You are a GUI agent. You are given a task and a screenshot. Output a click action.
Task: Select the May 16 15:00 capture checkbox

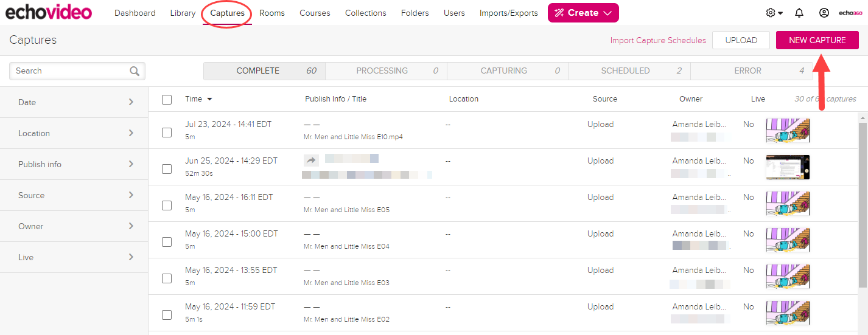pos(167,242)
